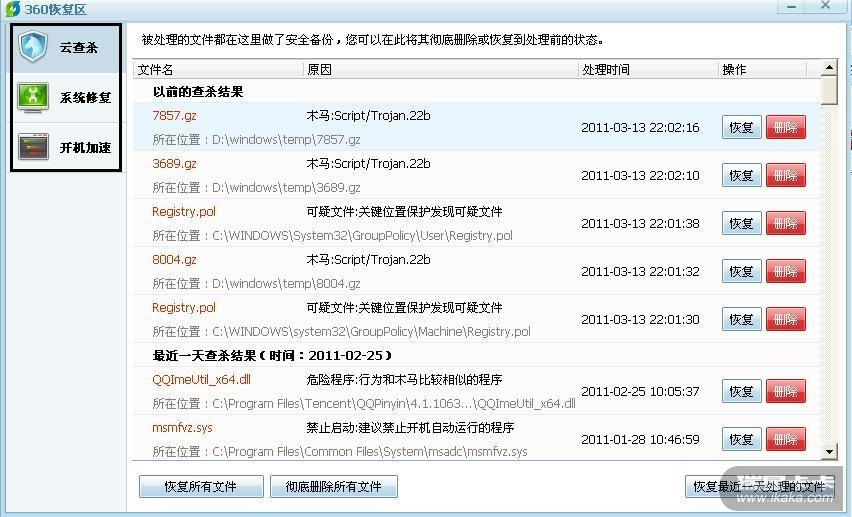Select file name 8004.gz
The image size is (852, 517).
click(x=174, y=259)
